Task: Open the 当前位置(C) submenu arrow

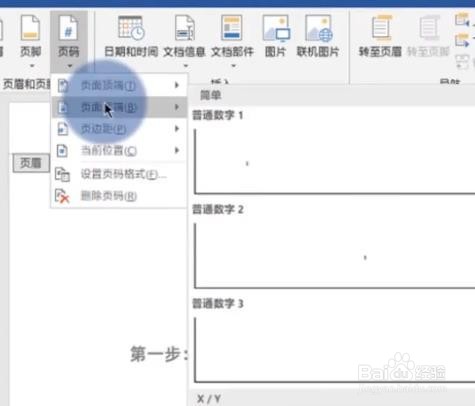Action: (177, 150)
